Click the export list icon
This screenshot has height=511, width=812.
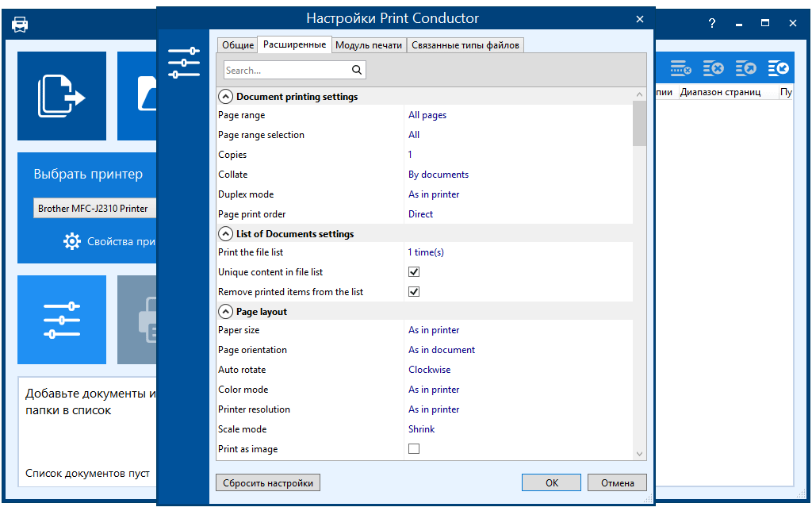point(745,69)
